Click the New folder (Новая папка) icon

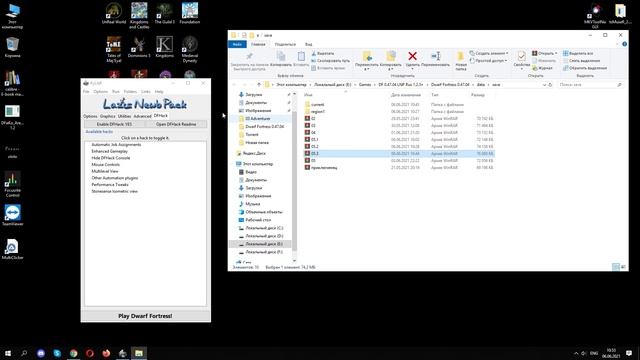(461, 60)
